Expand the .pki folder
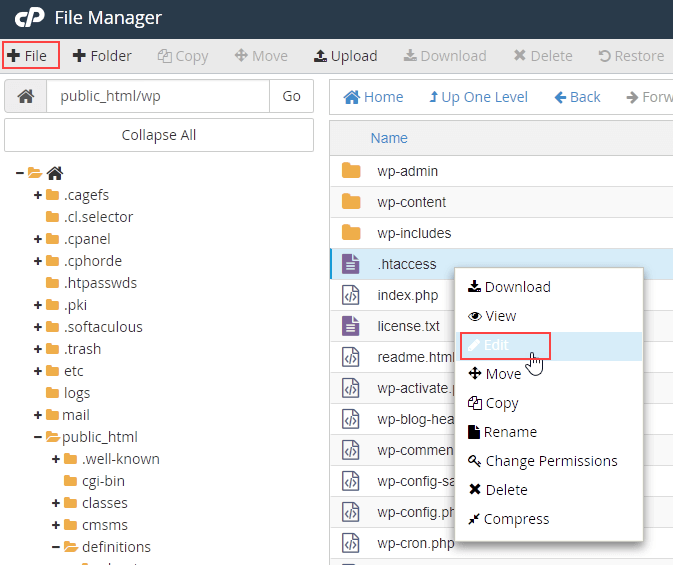The image size is (673, 565). [x=38, y=305]
